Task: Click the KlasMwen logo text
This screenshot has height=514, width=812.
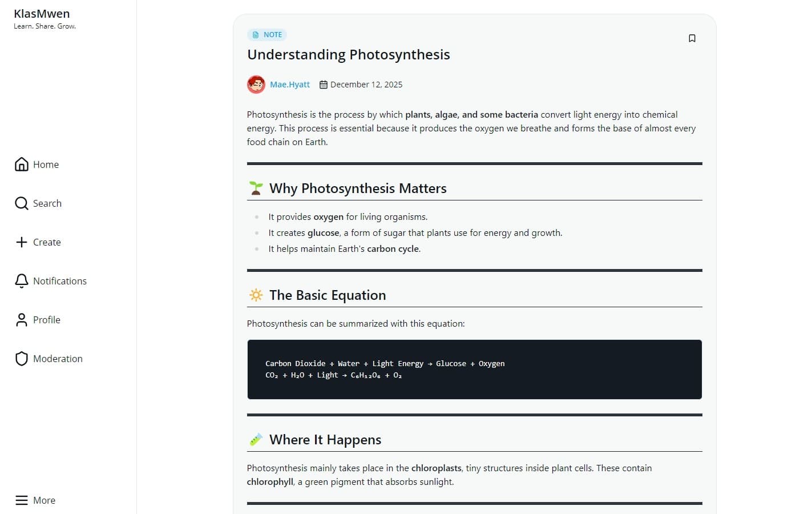Action: (x=42, y=13)
